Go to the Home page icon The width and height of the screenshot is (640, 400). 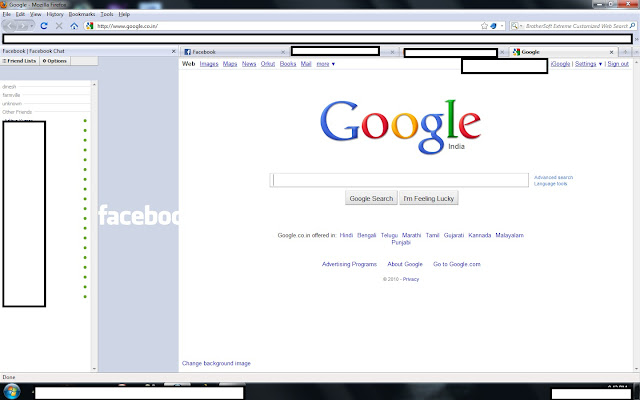tap(74, 26)
